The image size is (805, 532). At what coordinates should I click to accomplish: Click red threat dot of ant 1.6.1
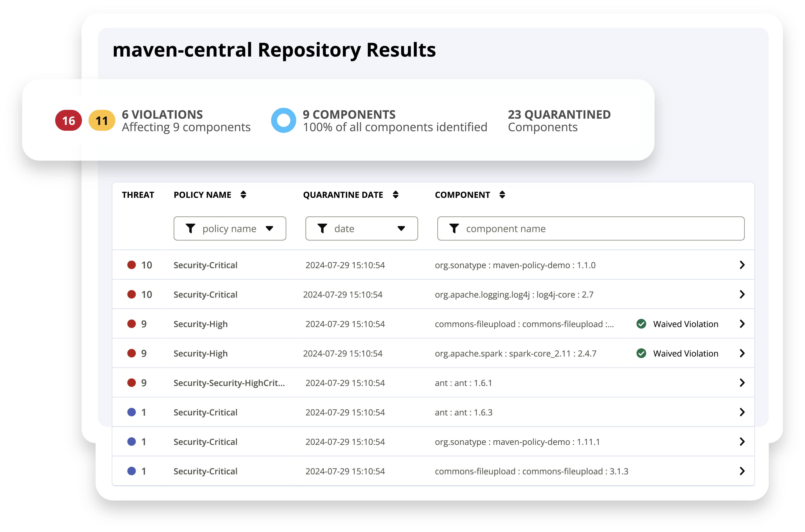tap(132, 383)
